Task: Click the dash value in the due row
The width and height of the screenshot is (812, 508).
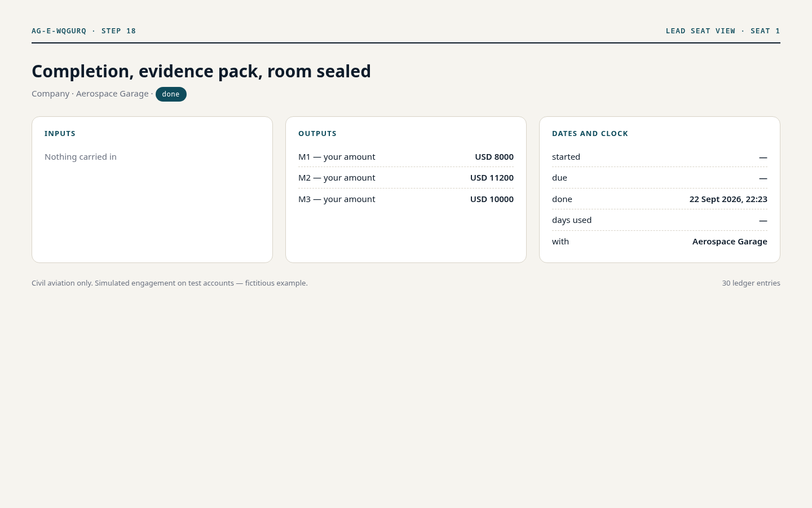Action: (x=763, y=178)
